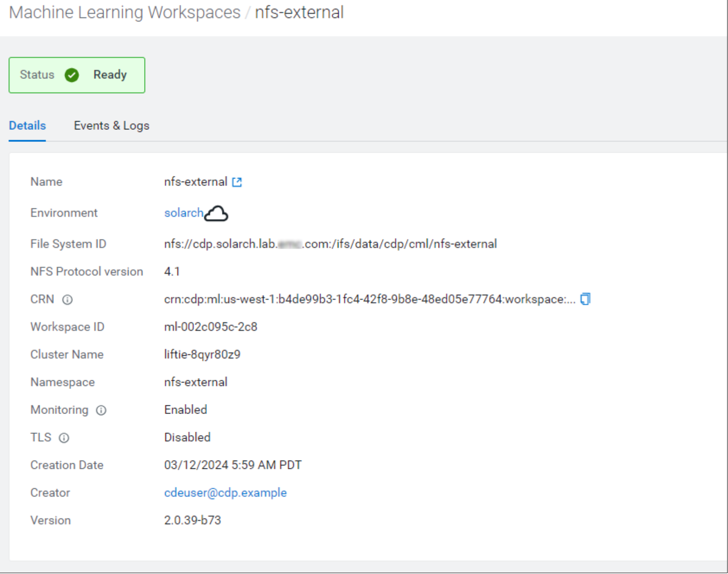The height and width of the screenshot is (574, 728).
Task: Click the Namespace label
Action: click(63, 382)
